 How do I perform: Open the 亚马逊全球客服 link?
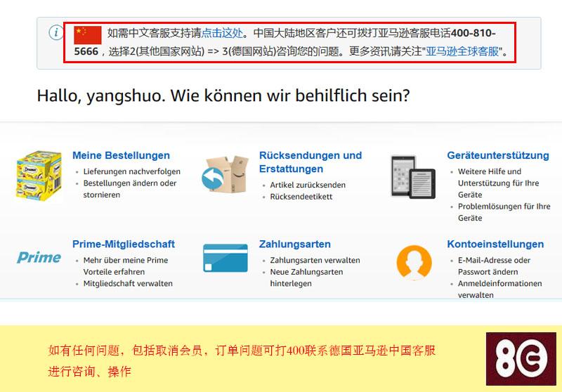point(462,51)
